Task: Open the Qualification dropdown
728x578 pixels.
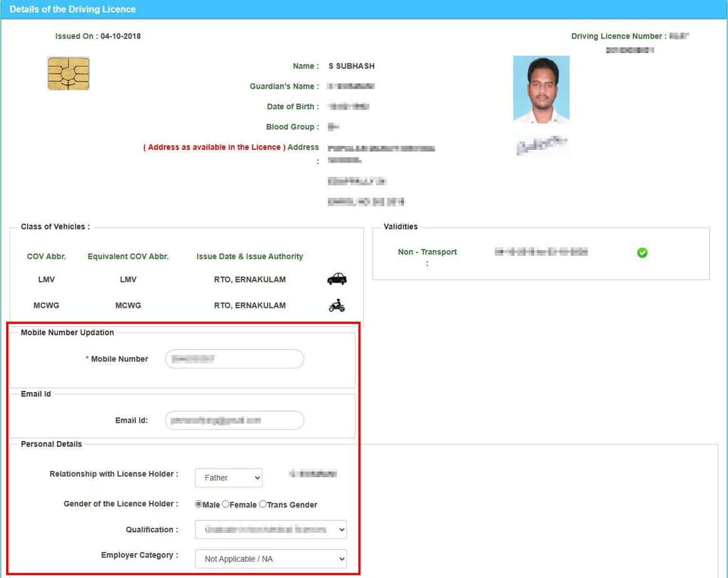Action: tap(270, 529)
